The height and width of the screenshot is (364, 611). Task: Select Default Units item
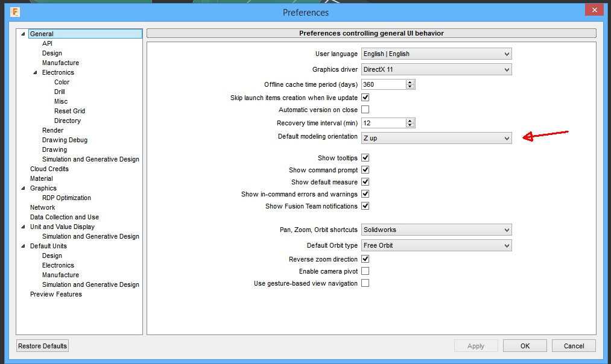(48, 246)
